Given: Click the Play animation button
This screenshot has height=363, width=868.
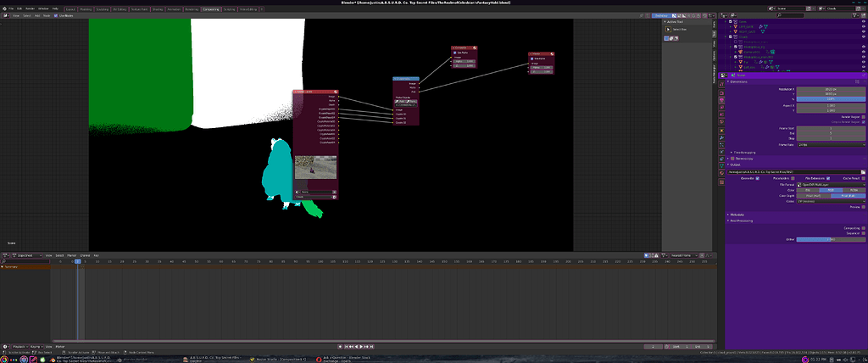Looking at the screenshot, I should click(361, 346).
